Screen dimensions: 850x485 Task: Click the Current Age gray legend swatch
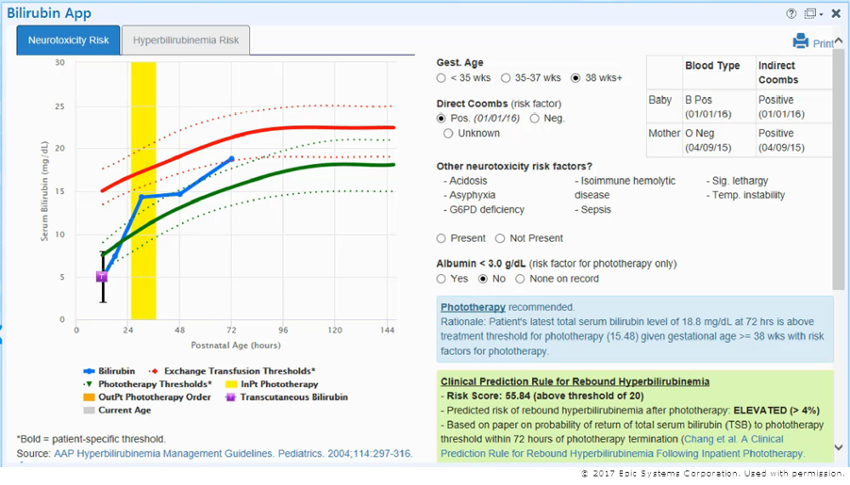tap(89, 410)
